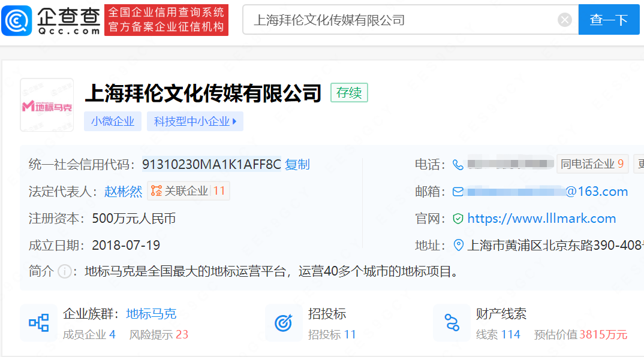Image resolution: width=644 pixels, height=357 pixels.
Task: Select the credit code 91310230MA1K1AFF8C
Action: [212, 165]
